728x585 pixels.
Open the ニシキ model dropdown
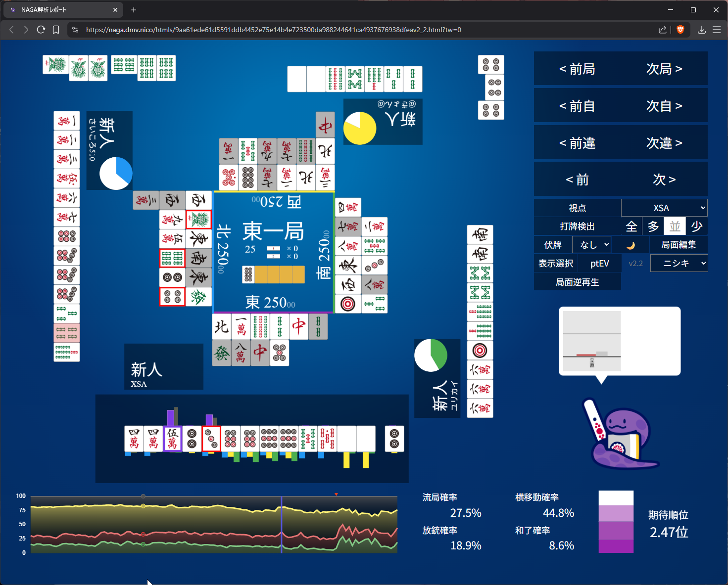click(x=679, y=263)
